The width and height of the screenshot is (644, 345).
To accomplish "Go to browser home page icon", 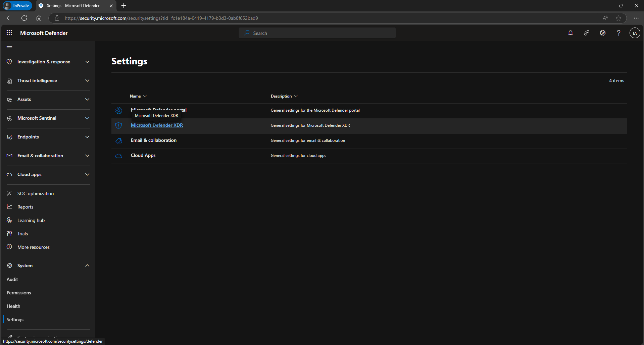I will (x=39, y=18).
